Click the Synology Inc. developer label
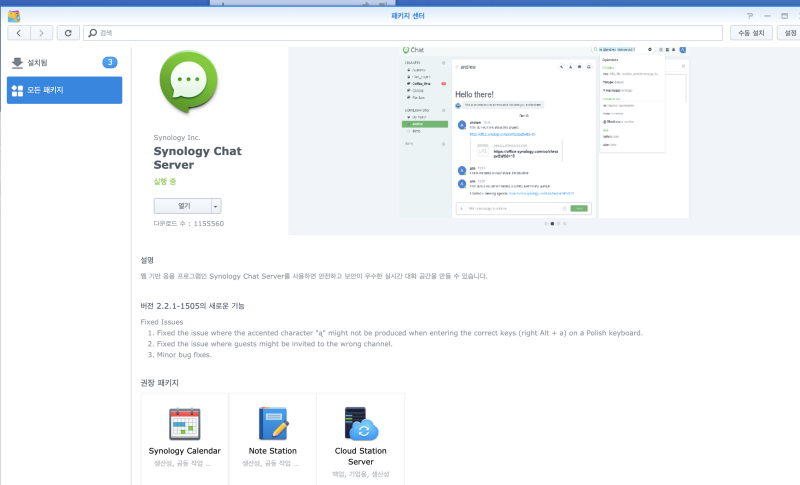Image resolution: width=800 pixels, height=485 pixels. pos(177,138)
